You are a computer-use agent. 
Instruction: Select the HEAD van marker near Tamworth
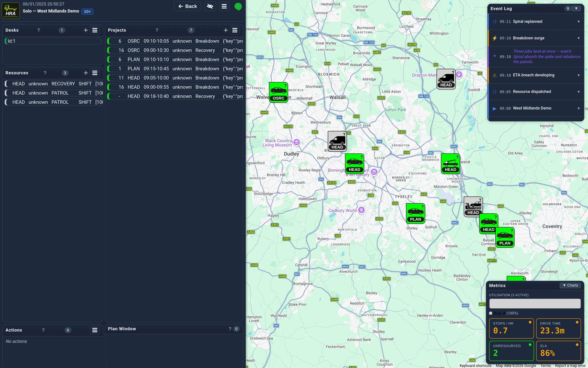446,79
